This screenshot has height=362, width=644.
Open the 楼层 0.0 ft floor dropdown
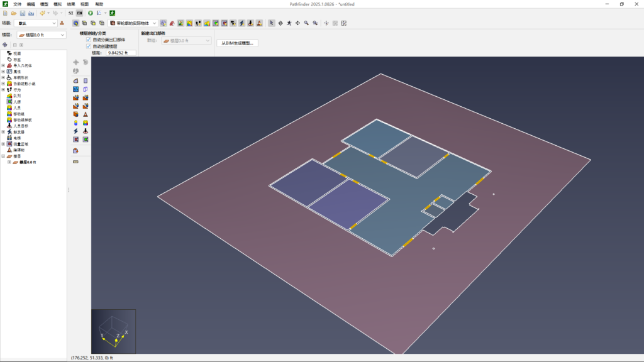(x=41, y=35)
